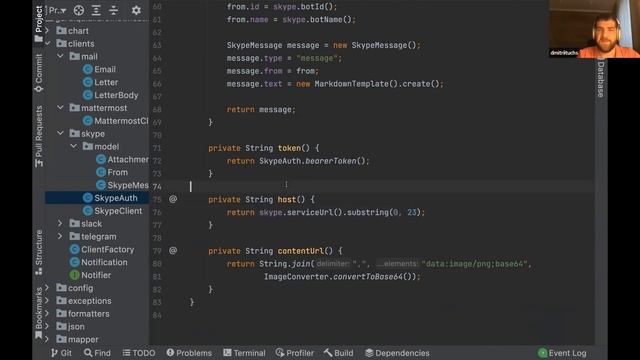Click the gutter @ icon beside host()
The width and height of the screenshot is (640, 360).
173,199
